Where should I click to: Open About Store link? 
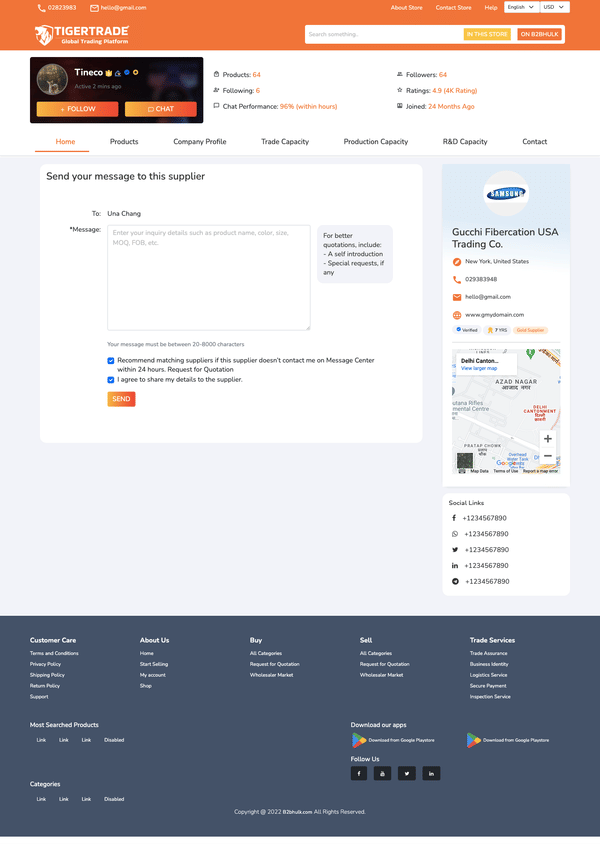(407, 8)
